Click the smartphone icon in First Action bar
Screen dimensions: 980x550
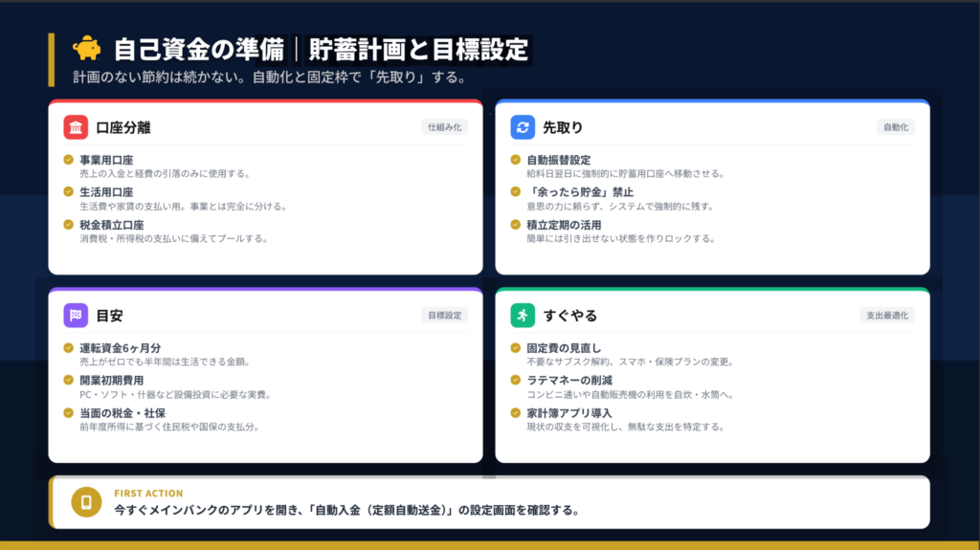point(85,502)
